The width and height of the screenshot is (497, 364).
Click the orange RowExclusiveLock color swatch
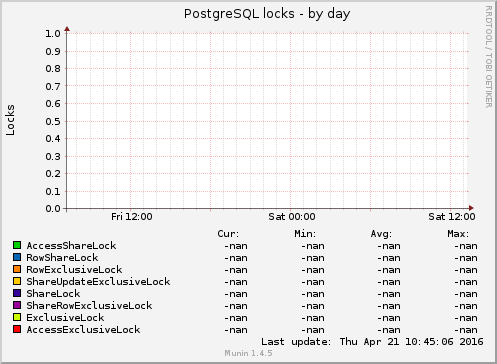click(17, 269)
